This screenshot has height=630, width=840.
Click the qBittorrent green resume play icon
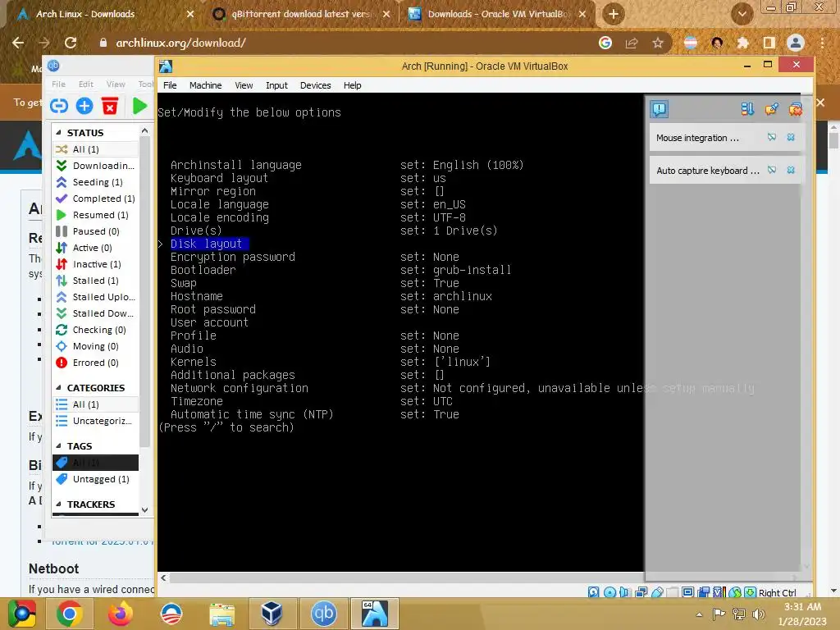139,106
